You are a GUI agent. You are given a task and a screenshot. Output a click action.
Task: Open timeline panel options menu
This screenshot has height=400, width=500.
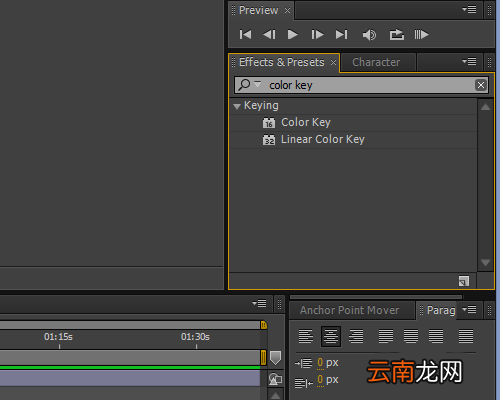pos(259,303)
